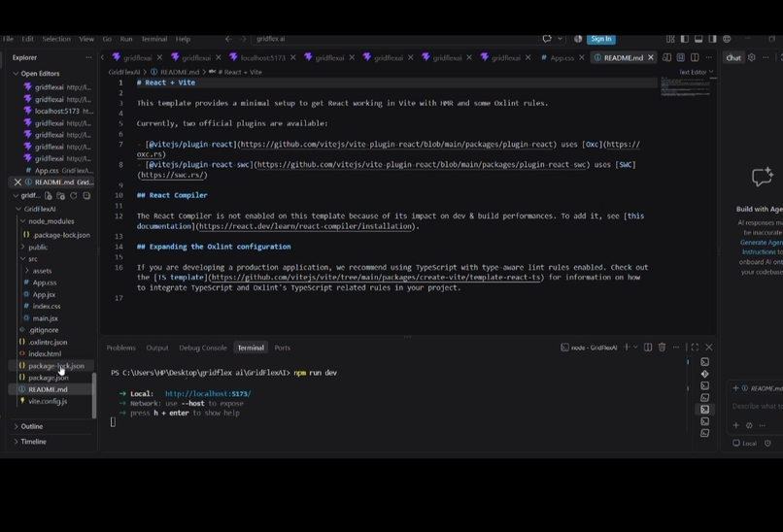
Task: Toggle the bottom panel visibility
Action: (x=698, y=39)
